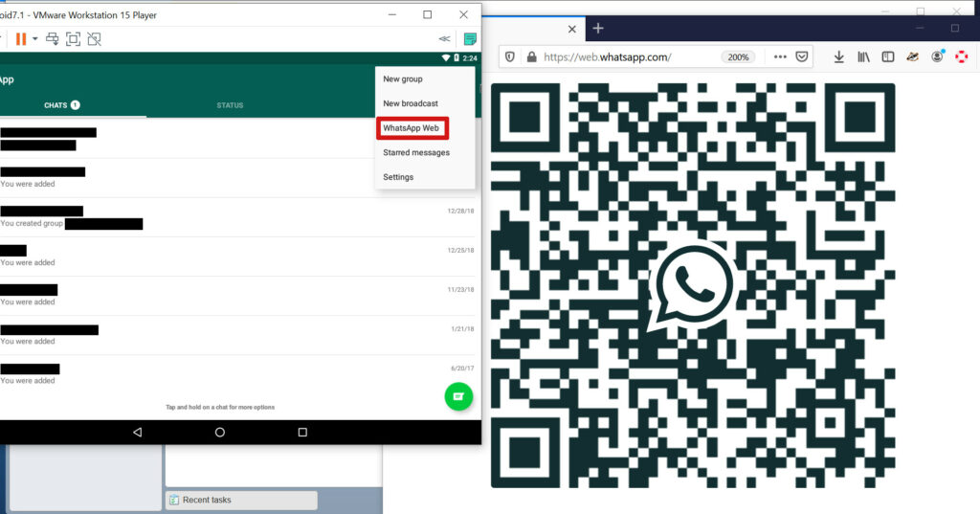Open a new Firefox tab with plus button

(x=598, y=28)
